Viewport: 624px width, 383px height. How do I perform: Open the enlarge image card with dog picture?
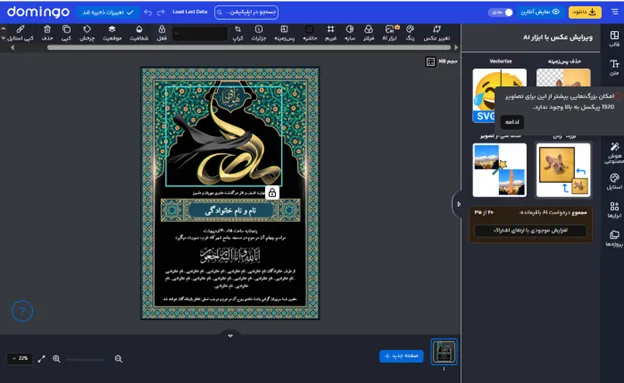[x=563, y=170]
